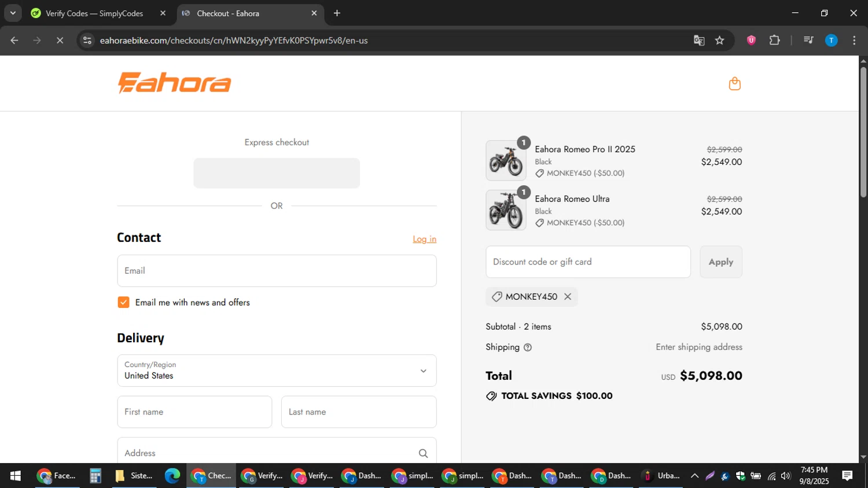Open the tab search dropdown arrow

pos(13,13)
